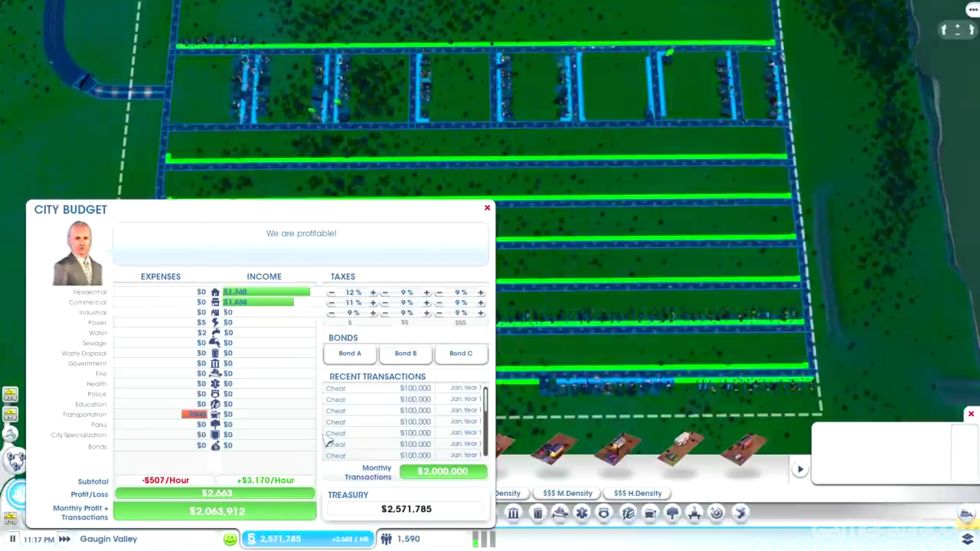Decrease Commercial low-wealth tax from 11%
The height and width of the screenshot is (551, 980).
tap(331, 302)
